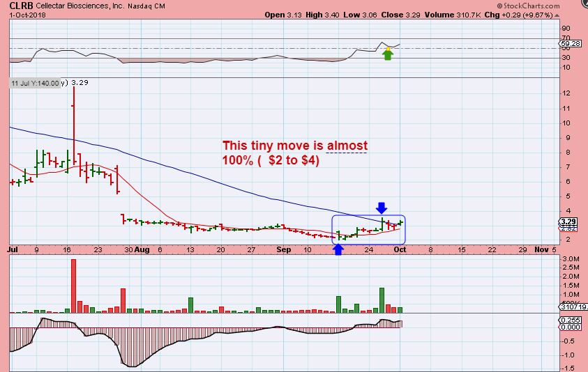The width and height of the screenshot is (588, 372).
Task: Click the 2.5M volume axis label
Action: (x=570, y=267)
